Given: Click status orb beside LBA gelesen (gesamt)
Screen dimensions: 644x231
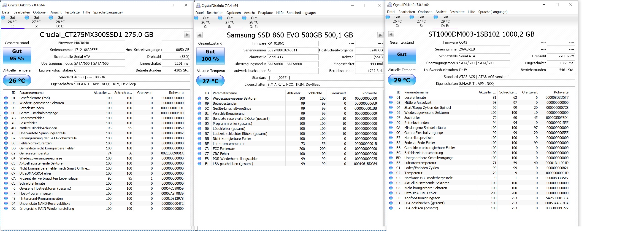Looking at the screenshot, I should pyautogui.click(x=391, y=208).
